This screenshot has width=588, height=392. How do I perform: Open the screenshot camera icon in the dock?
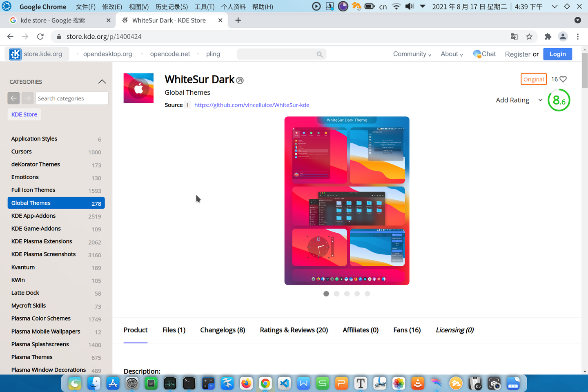494,383
